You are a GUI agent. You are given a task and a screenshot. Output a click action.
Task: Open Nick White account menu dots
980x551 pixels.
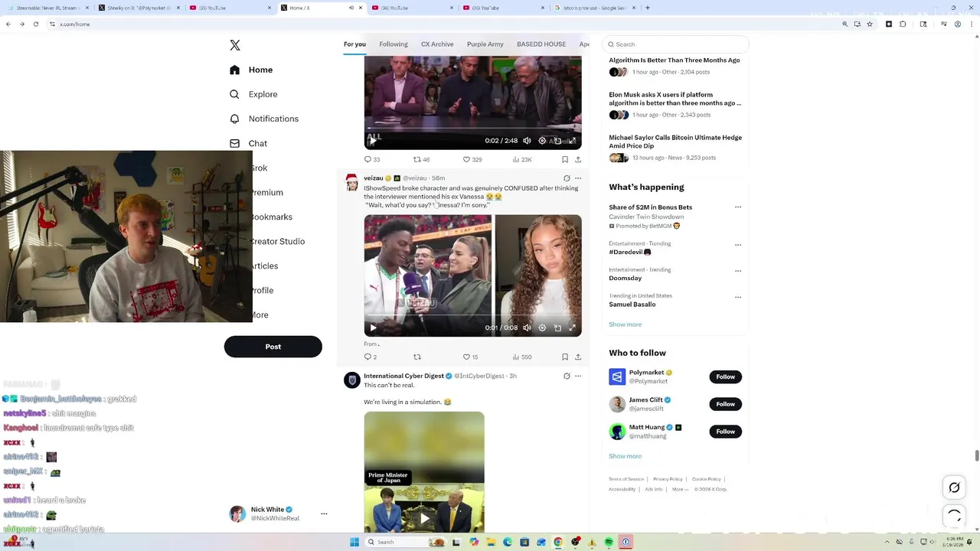pyautogui.click(x=324, y=514)
